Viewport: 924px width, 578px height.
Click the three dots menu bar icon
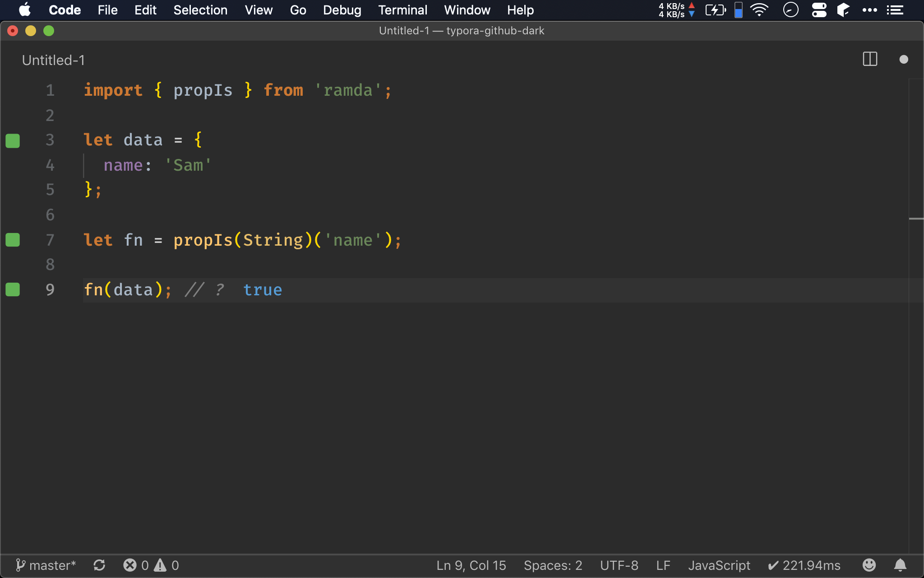(869, 10)
